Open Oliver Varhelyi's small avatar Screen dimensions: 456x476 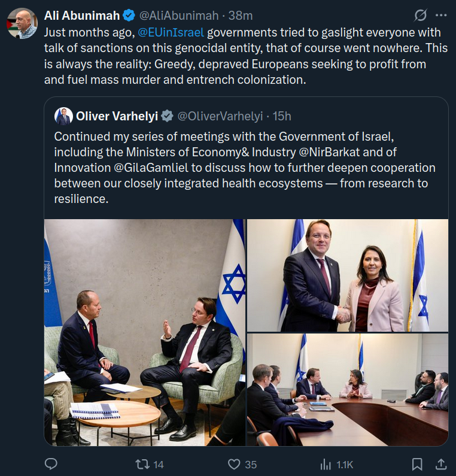63,116
